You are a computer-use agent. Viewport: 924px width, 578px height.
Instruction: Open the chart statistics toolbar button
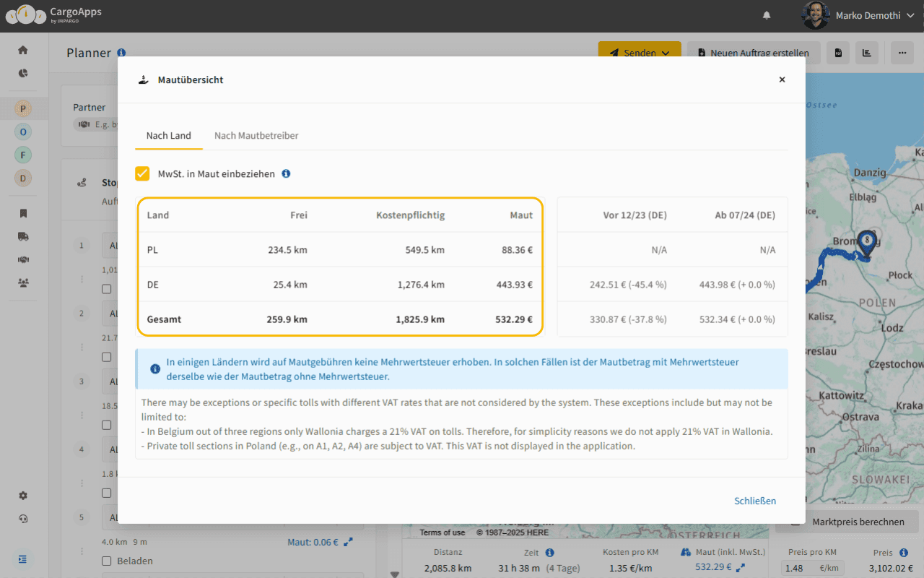866,53
